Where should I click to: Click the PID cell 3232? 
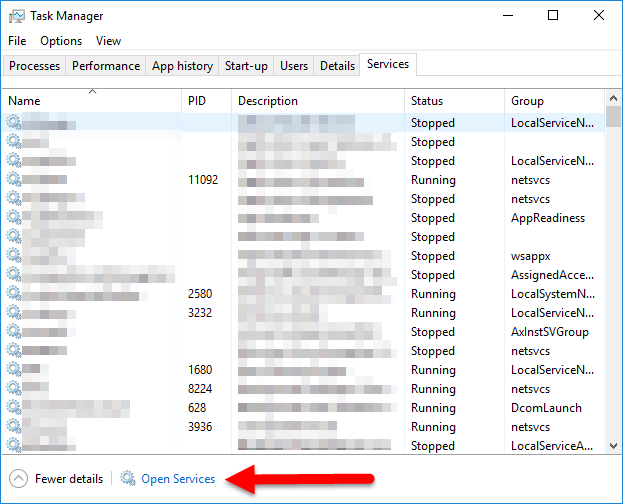200,313
